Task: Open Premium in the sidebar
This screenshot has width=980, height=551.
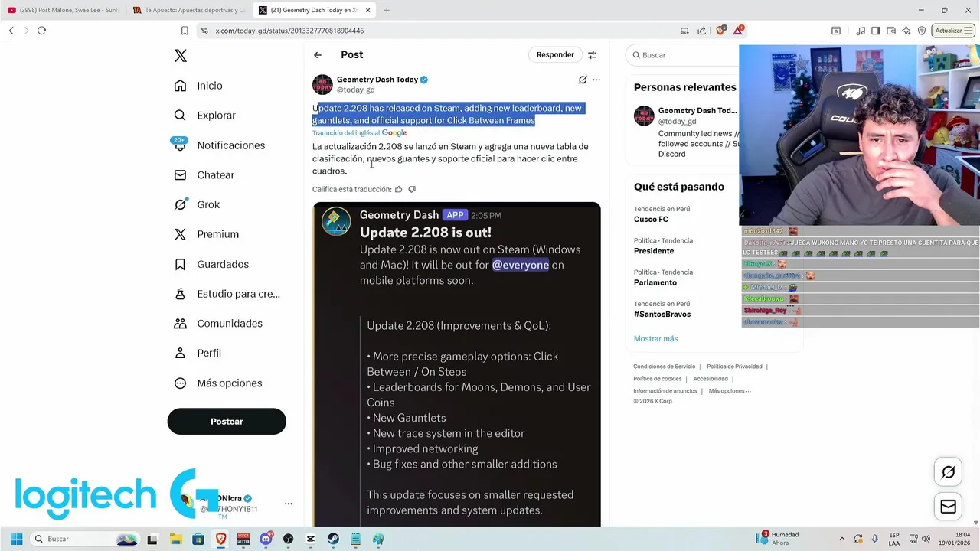Action: pos(206,234)
